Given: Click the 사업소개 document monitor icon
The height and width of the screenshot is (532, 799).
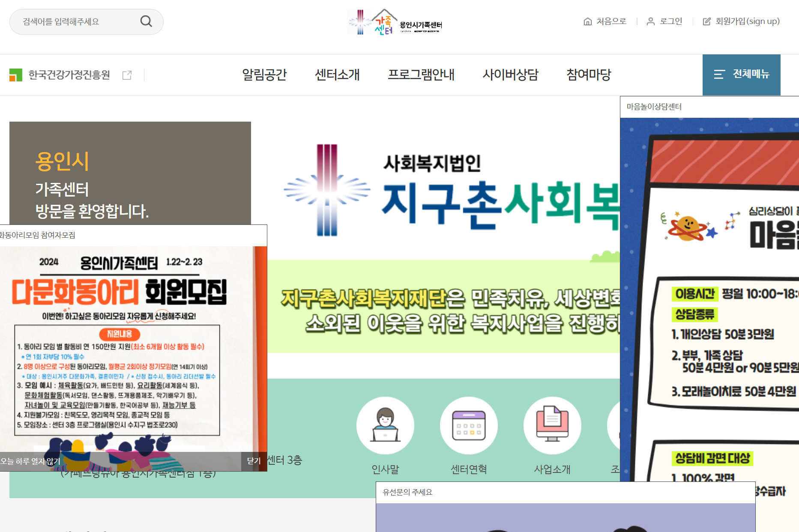Looking at the screenshot, I should coord(552,425).
